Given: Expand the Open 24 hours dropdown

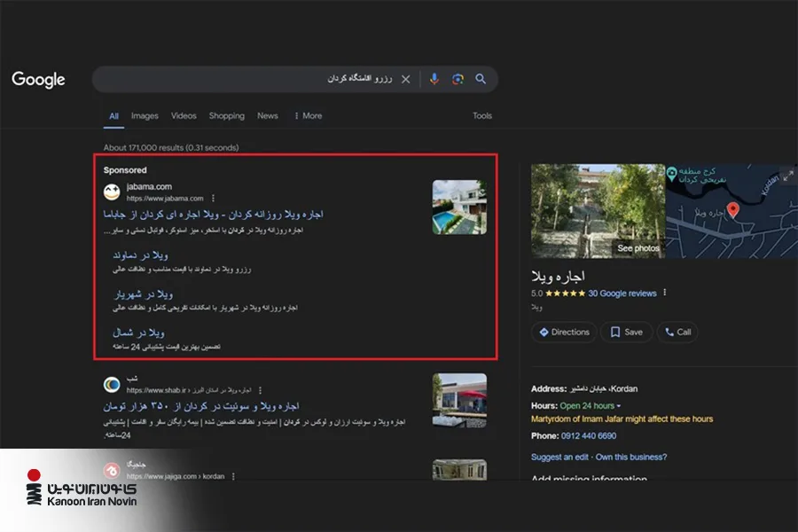Looking at the screenshot, I should pos(591,406).
